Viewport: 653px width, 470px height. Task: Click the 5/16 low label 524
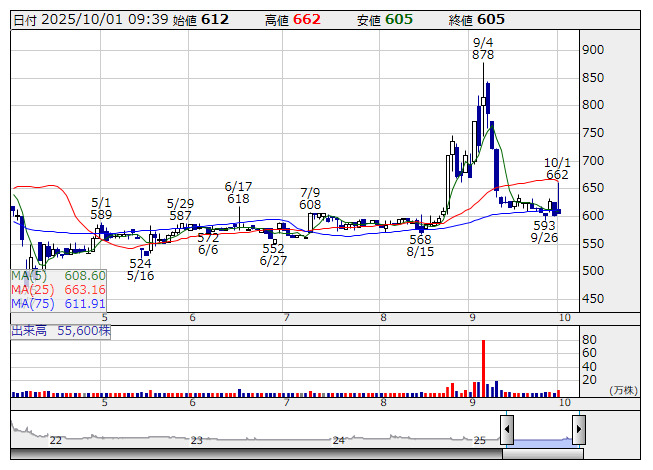tap(140, 263)
